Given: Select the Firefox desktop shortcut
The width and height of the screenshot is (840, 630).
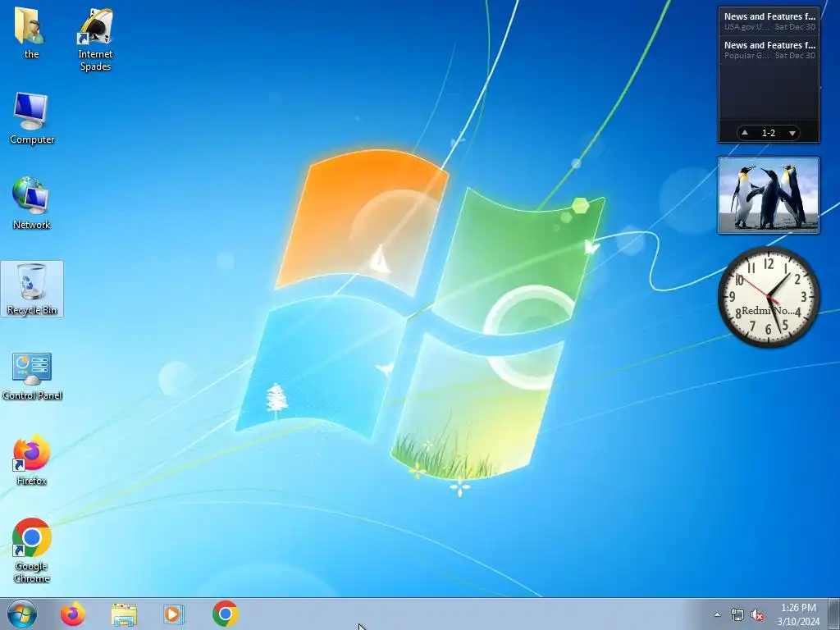Looking at the screenshot, I should pos(32,460).
